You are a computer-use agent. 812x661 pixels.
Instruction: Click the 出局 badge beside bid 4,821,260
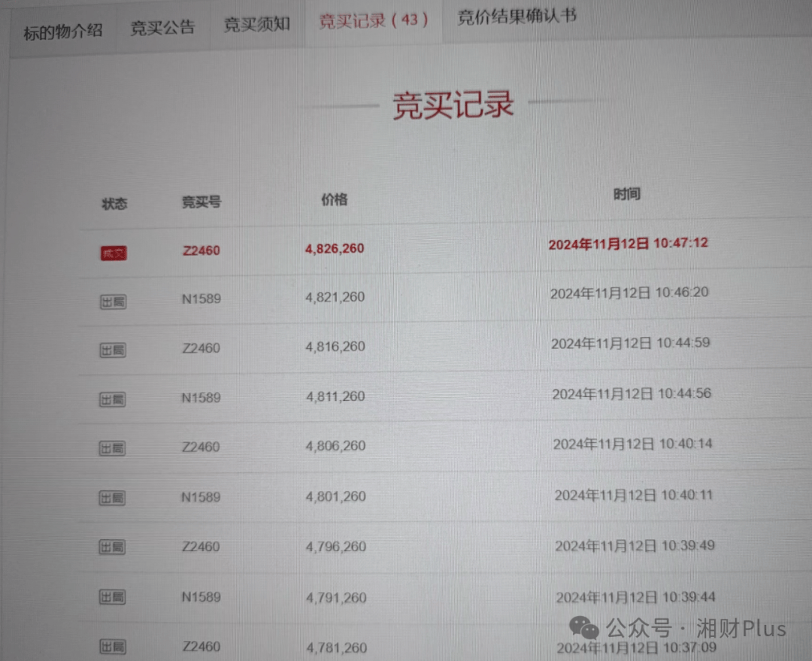(x=113, y=301)
